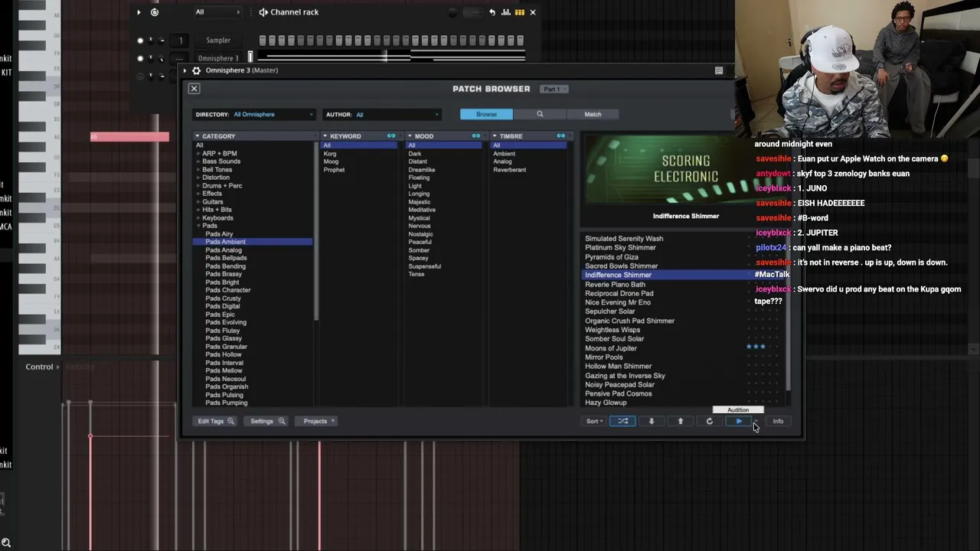Click the Info button
The height and width of the screenshot is (551, 980).
pos(778,422)
